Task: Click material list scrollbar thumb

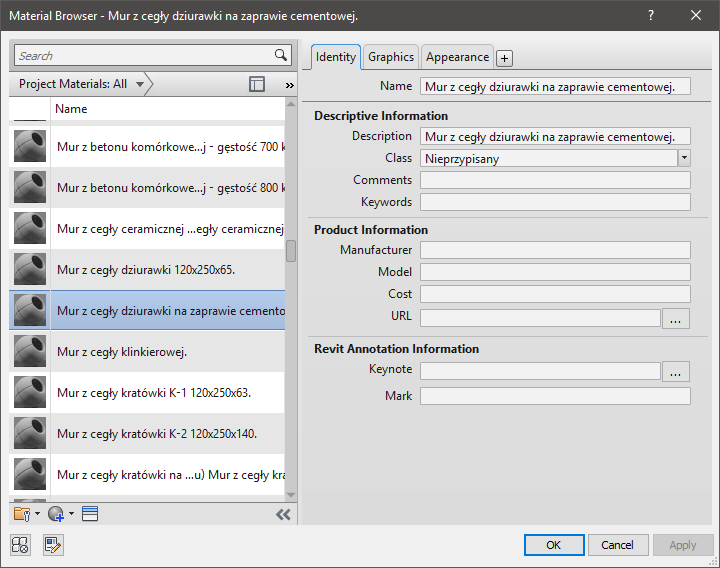Action: pos(291,251)
